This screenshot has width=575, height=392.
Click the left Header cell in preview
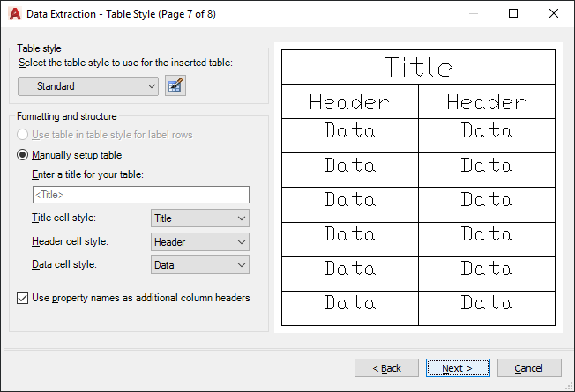click(349, 101)
